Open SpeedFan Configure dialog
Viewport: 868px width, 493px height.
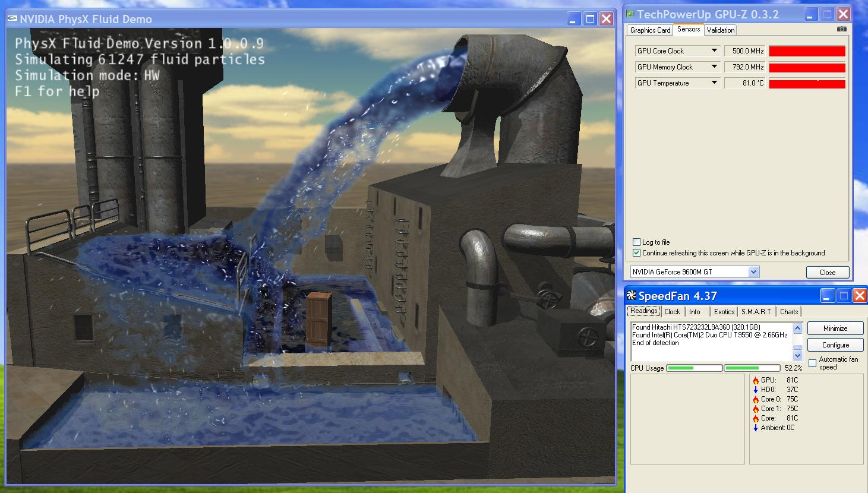pyautogui.click(x=835, y=345)
